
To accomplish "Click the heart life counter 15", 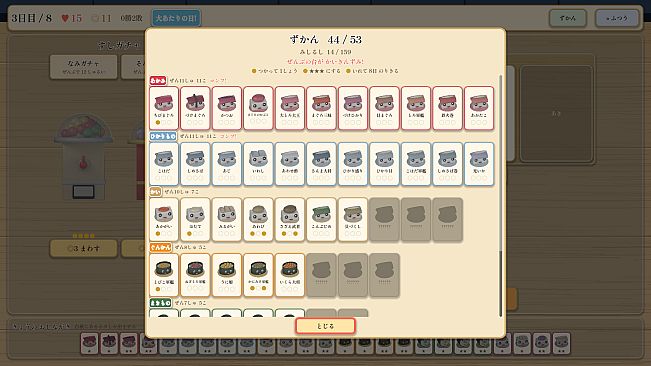I will tap(72, 18).
